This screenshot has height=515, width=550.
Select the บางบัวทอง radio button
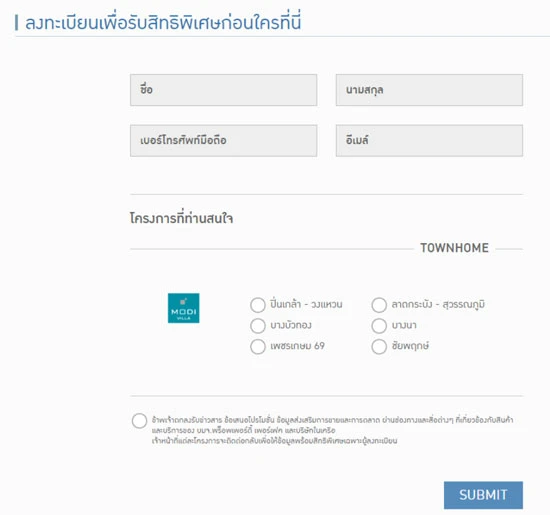(258, 326)
